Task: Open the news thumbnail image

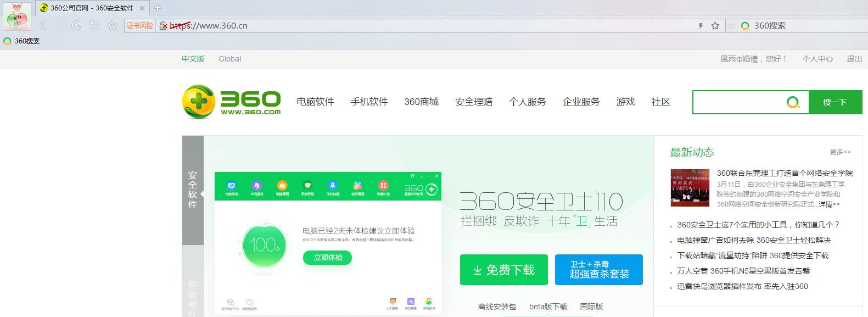Action: click(690, 188)
